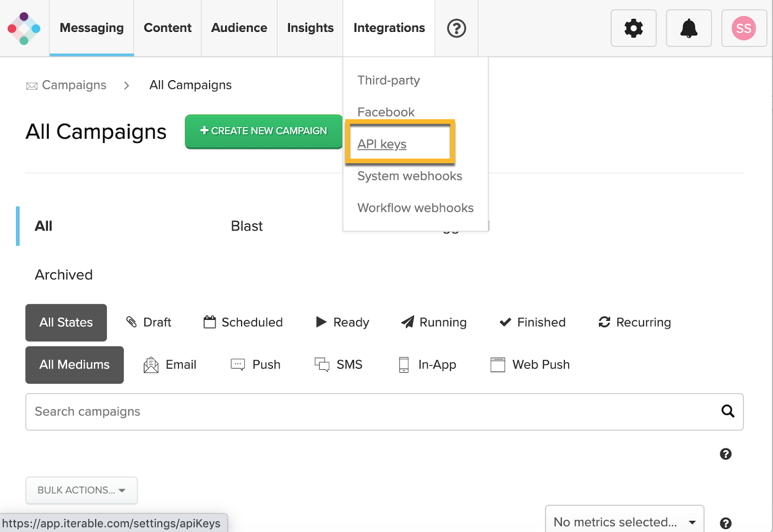Click the help icon below search bar
Screen dimensions: 773x532
click(725, 454)
